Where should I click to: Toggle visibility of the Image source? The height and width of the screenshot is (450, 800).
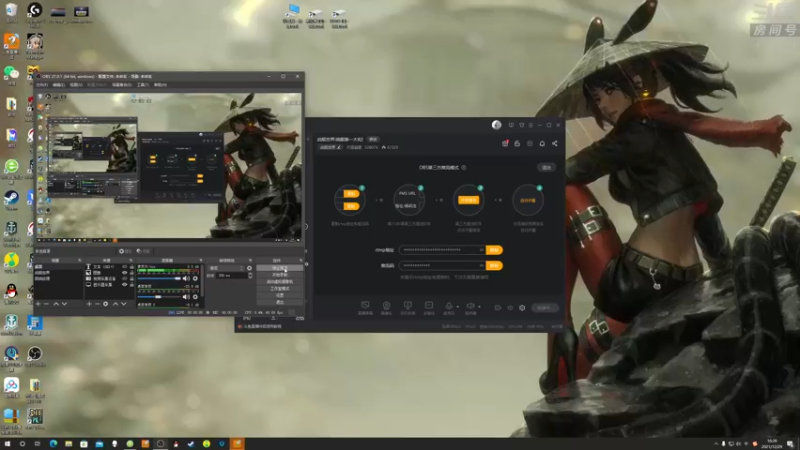click(x=124, y=273)
